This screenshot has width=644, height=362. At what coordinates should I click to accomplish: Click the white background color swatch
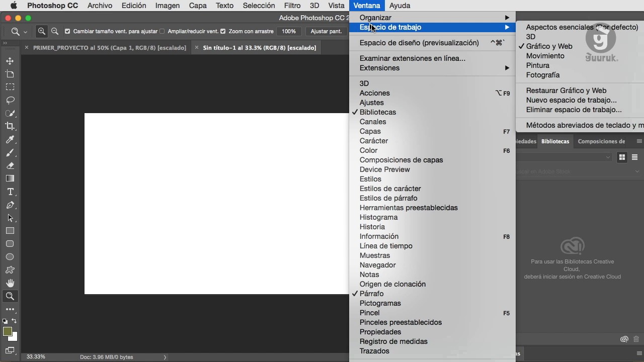[x=15, y=338]
